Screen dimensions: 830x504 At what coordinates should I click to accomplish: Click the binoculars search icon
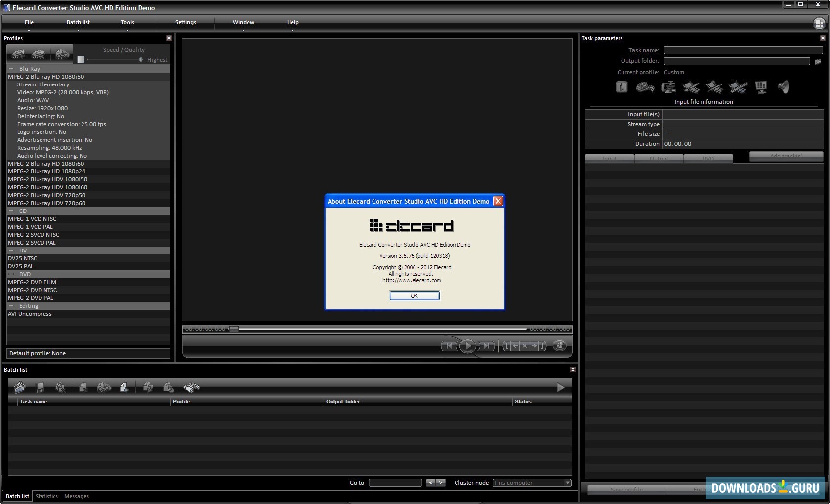[x=192, y=387]
